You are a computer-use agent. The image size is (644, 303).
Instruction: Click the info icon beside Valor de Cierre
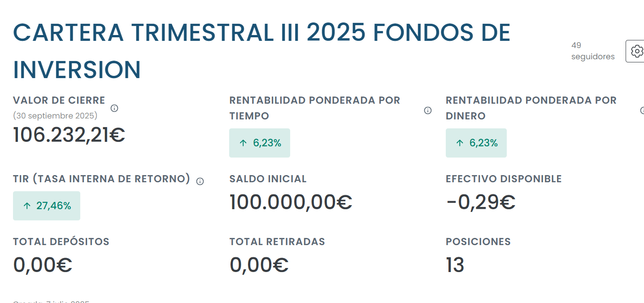(114, 108)
